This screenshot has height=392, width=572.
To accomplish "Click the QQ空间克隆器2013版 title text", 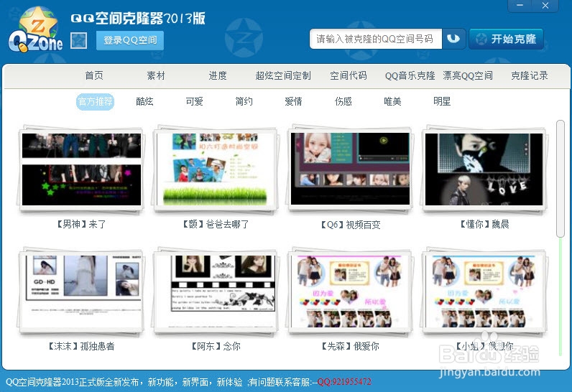I will point(138,18).
